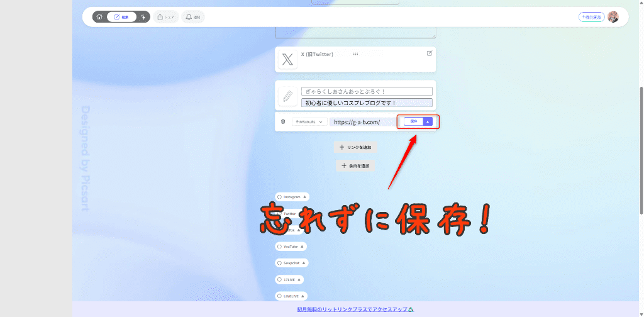Click the lightning bolt icon in top bar
Screen dimensions: 644x317
click(143, 17)
